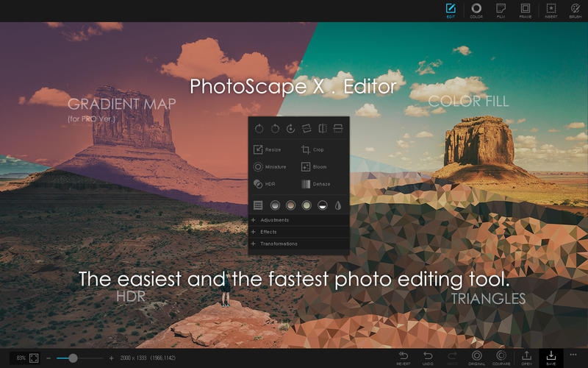588x368 pixels.
Task: Click the half-black half-white circle icon
Action: pyautogui.click(x=323, y=205)
